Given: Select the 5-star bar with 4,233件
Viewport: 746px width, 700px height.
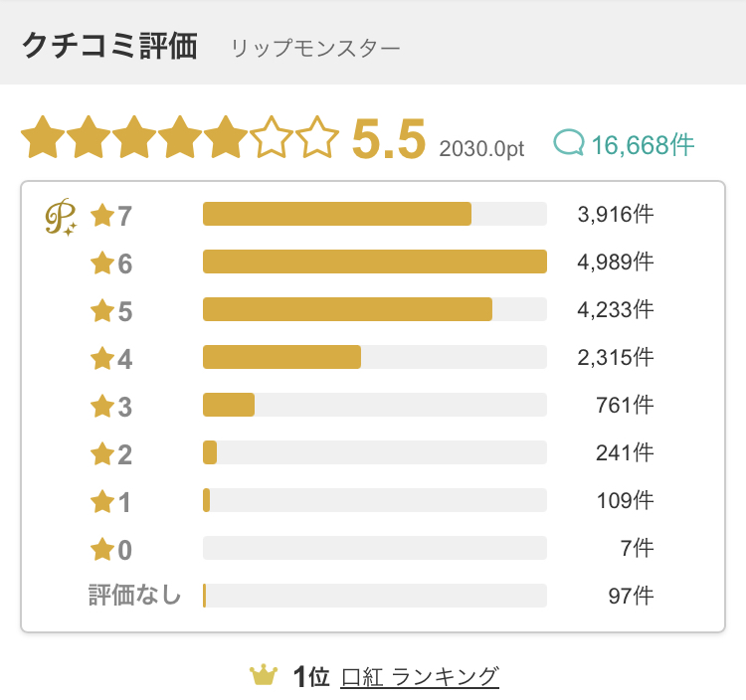Looking at the screenshot, I should point(375,309).
